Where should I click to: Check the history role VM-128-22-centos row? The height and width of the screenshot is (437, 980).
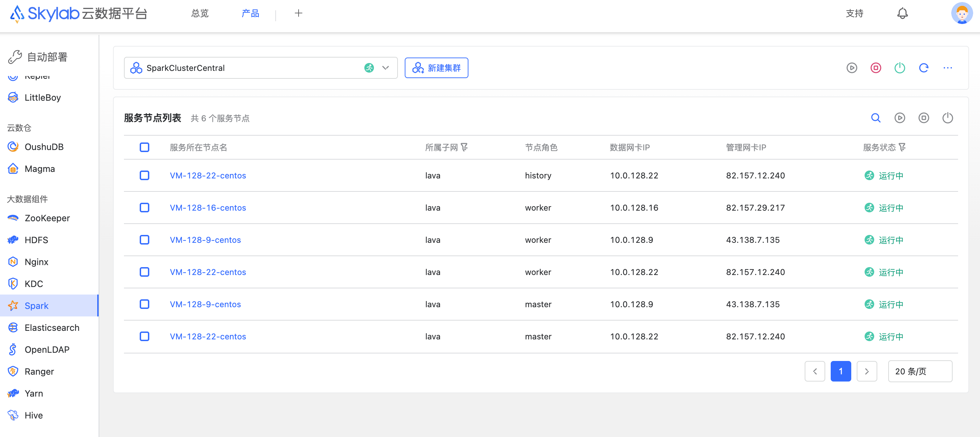point(145,175)
